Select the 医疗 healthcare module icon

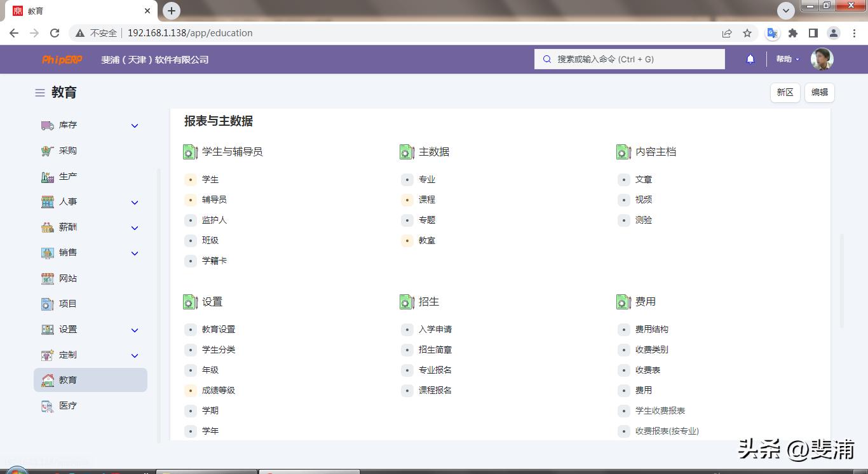tap(48, 405)
